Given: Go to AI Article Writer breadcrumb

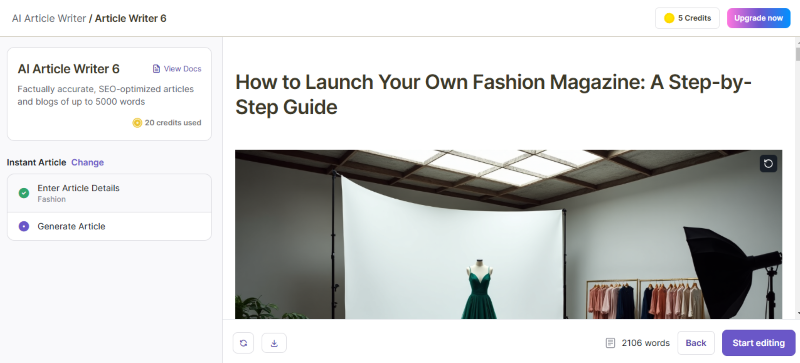Looking at the screenshot, I should point(49,18).
